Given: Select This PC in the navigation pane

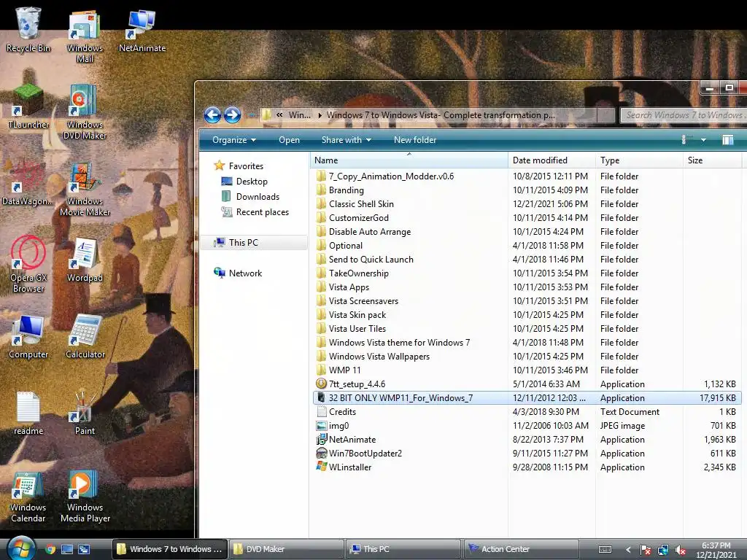Looking at the screenshot, I should tap(254, 242).
